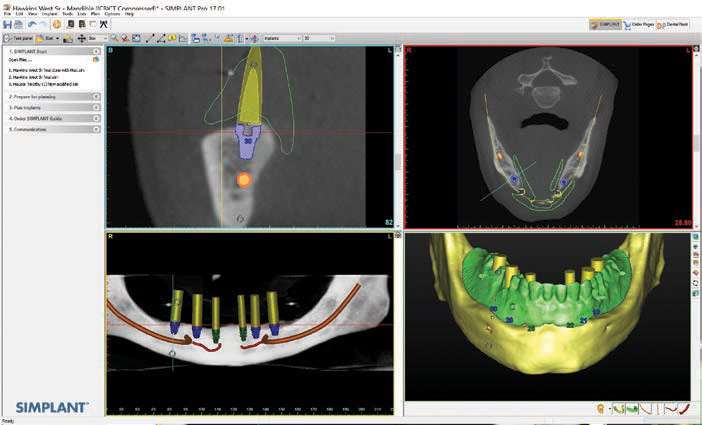Click the orange nerve marker in cross-section view
Viewport: 702px width, 425px height.
click(242, 180)
